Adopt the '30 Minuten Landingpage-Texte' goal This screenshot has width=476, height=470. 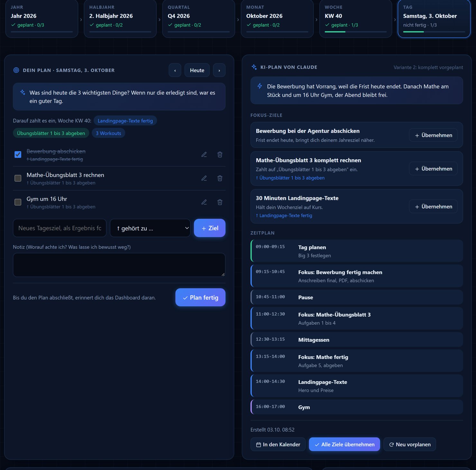[x=433, y=207]
